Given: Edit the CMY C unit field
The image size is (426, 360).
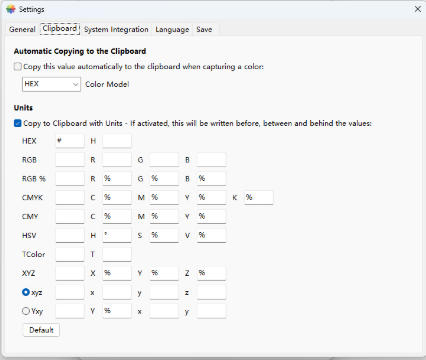Looking at the screenshot, I should [x=117, y=216].
